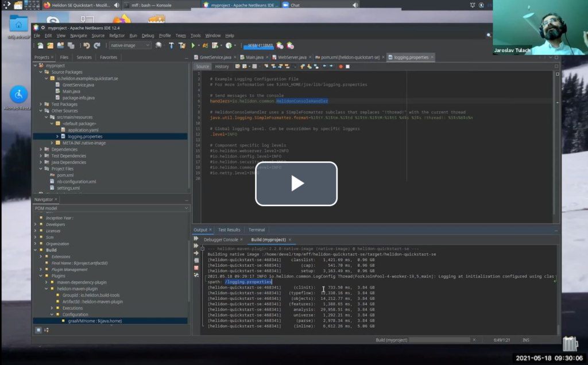Screen dimensions: 588x365
Task: Undo the last edit
Action: click(87, 45)
